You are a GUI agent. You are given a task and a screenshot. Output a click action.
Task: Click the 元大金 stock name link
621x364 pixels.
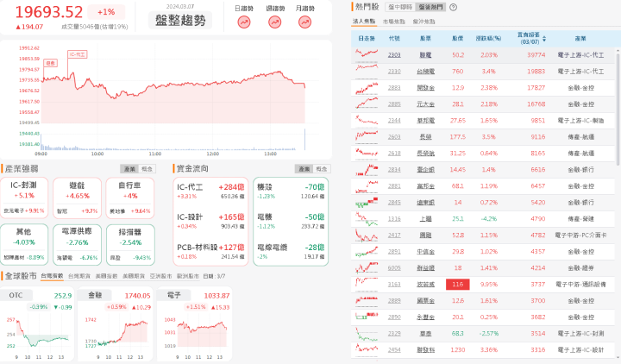point(426,104)
